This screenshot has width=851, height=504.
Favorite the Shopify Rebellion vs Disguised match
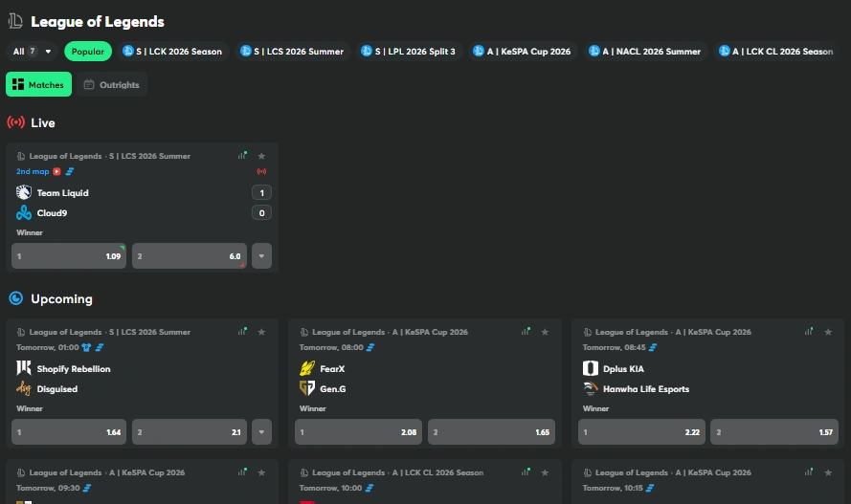pyautogui.click(x=261, y=332)
